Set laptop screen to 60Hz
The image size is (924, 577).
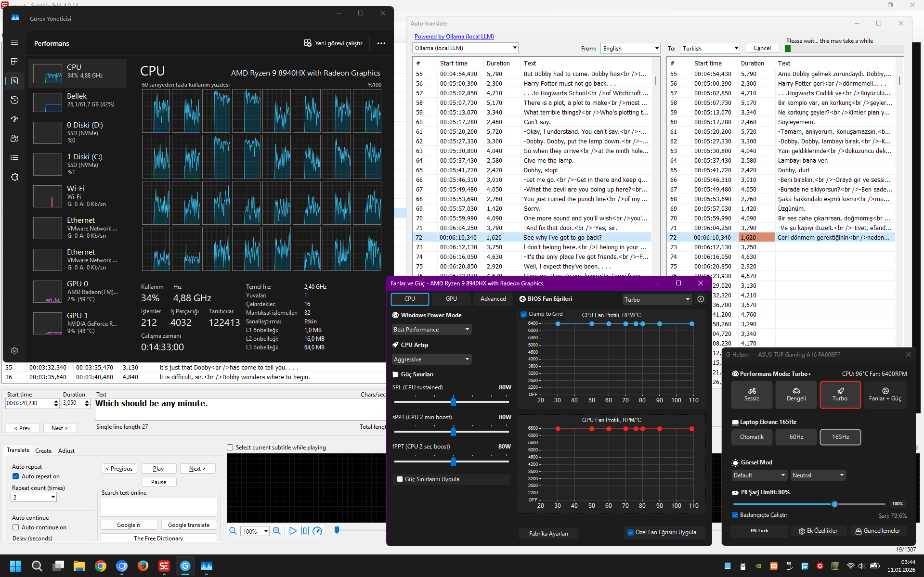[x=796, y=437]
